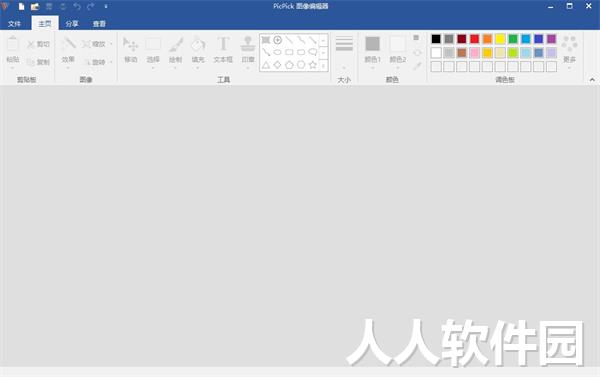Click the 剪切 cut button
This screenshot has height=377, width=600.
coord(38,44)
